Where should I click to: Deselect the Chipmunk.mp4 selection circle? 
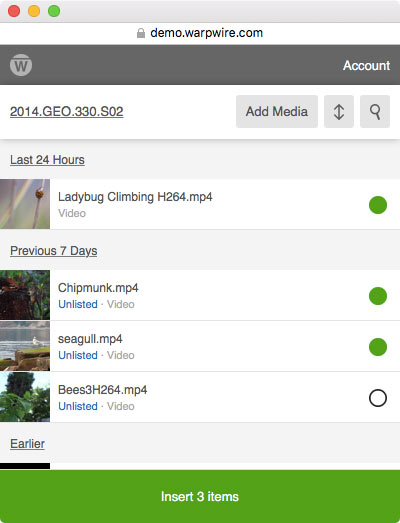(x=378, y=296)
